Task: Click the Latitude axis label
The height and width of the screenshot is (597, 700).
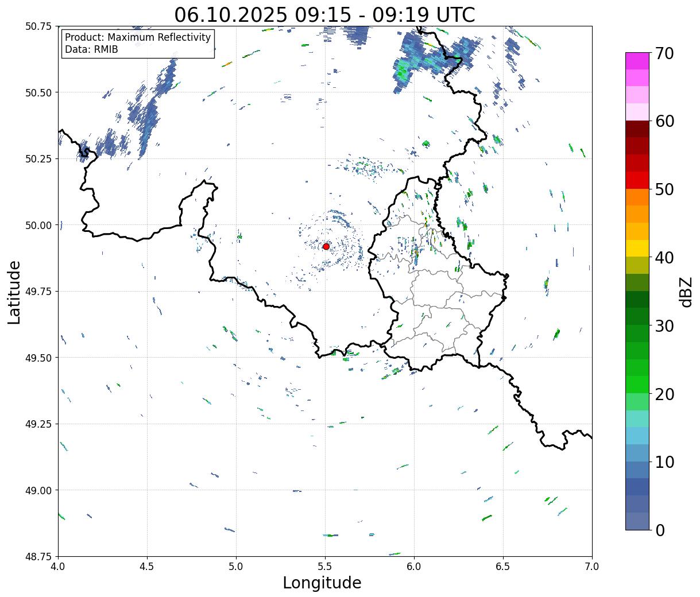Action: point(14,292)
